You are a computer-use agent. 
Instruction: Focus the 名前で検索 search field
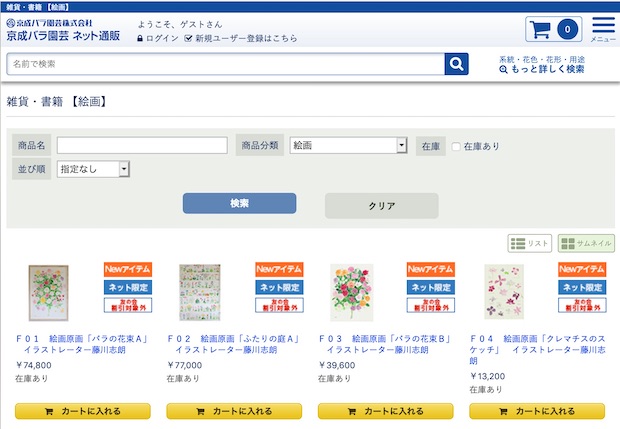(x=226, y=64)
